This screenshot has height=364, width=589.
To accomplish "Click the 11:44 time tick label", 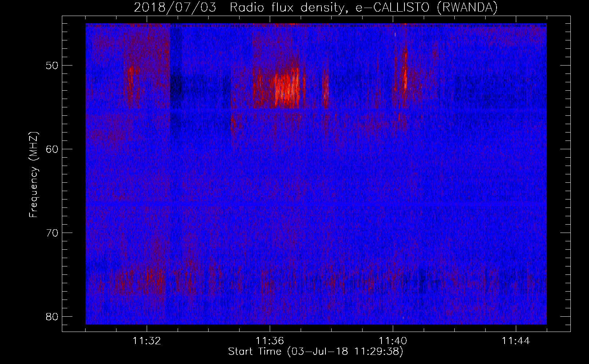I will click(x=516, y=341).
